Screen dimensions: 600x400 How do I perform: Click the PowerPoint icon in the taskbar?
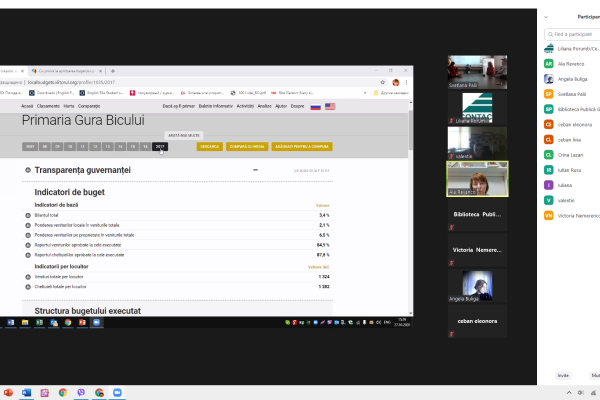point(9,393)
